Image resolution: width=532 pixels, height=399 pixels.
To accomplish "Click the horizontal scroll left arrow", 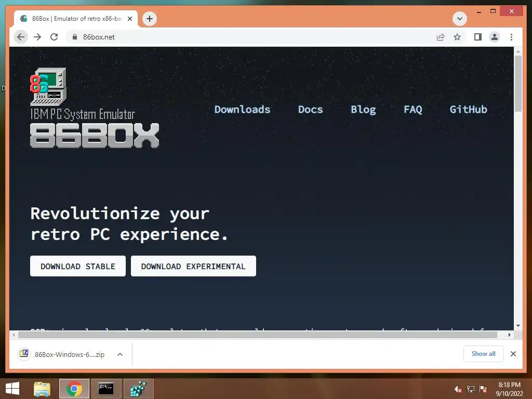I will (x=13, y=335).
